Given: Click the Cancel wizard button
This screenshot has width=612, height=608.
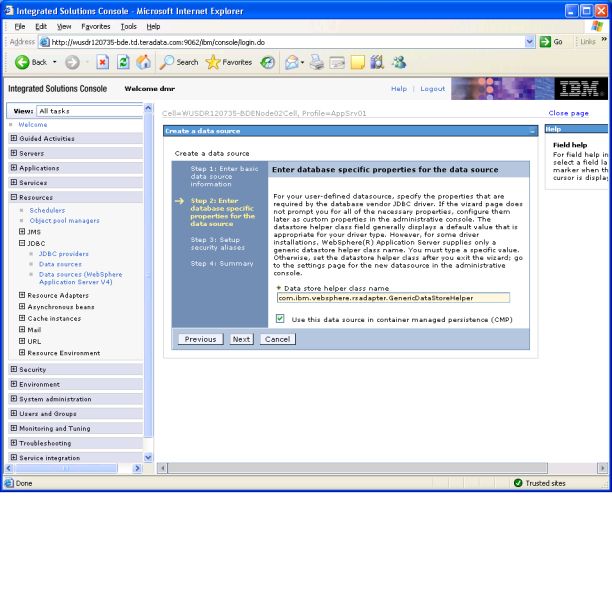Looking at the screenshot, I should coord(278,339).
